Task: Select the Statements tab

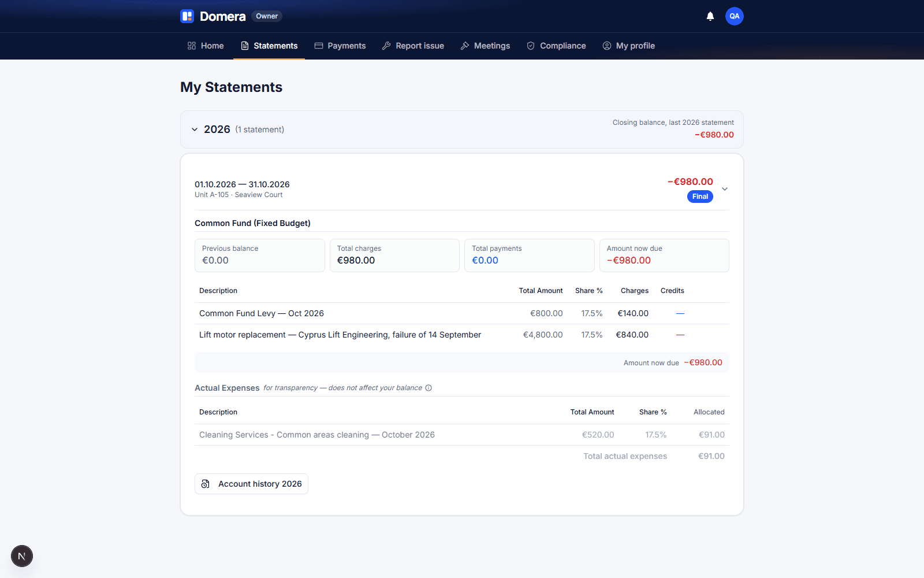Action: pyautogui.click(x=269, y=46)
